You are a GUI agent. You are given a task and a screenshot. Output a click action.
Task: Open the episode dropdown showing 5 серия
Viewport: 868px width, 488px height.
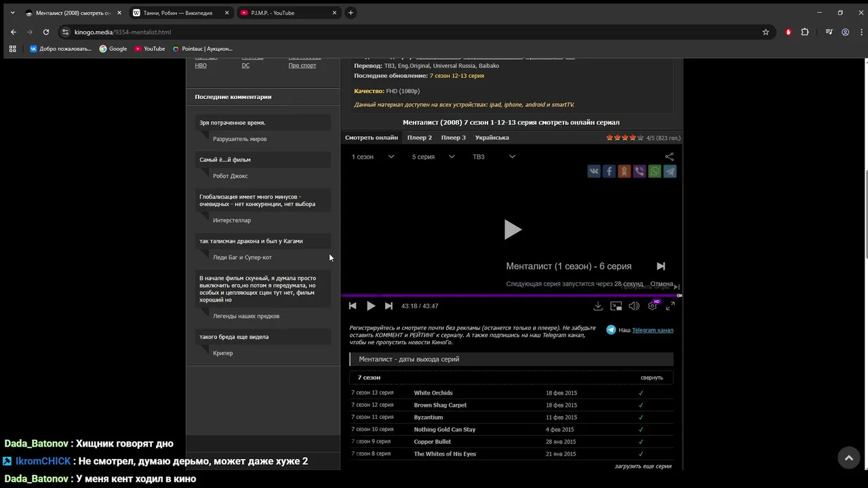click(x=433, y=157)
